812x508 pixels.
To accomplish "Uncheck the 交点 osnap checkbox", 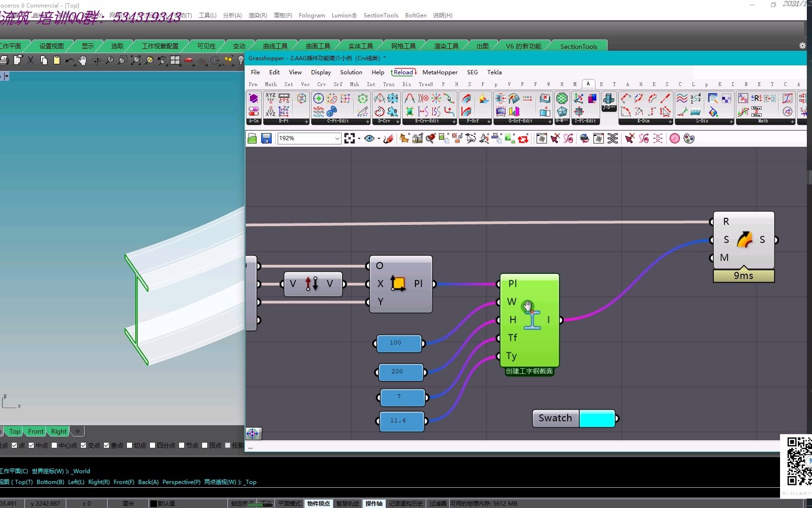I will (83, 445).
